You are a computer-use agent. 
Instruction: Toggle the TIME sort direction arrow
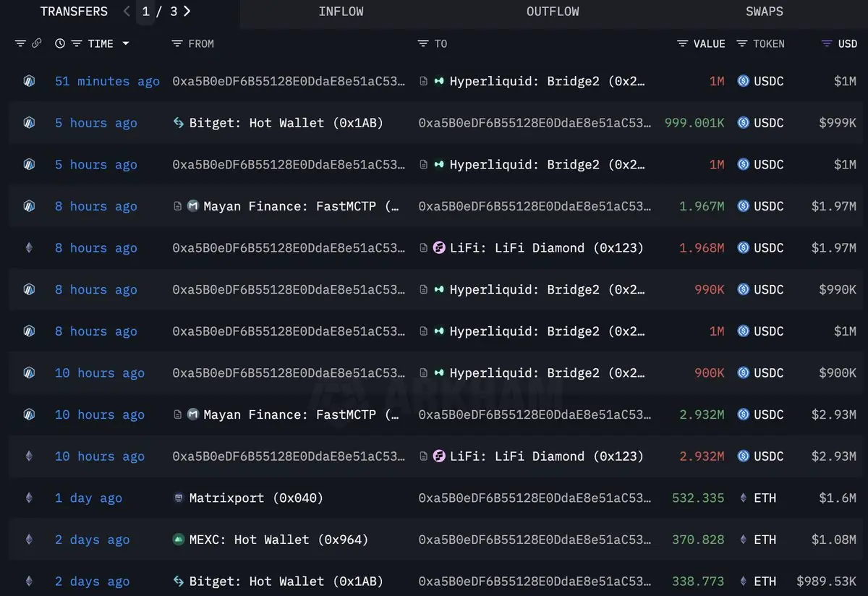126,44
